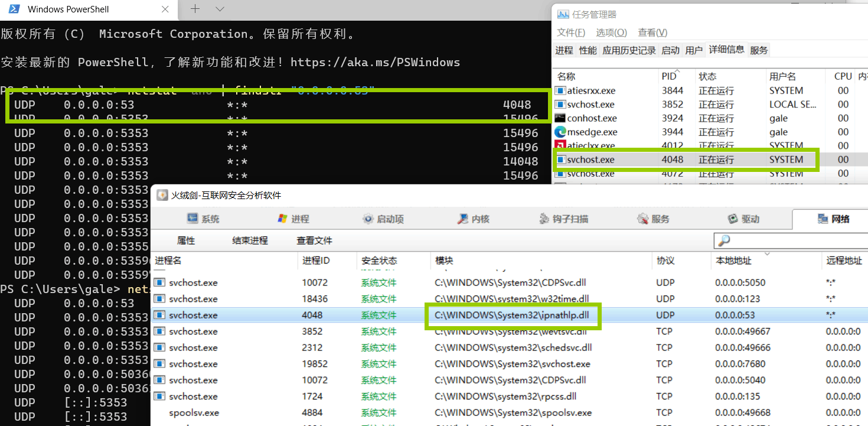This screenshot has height=426, width=868.
Task: Select conhost.exe user name gale cell
Action: 778,118
